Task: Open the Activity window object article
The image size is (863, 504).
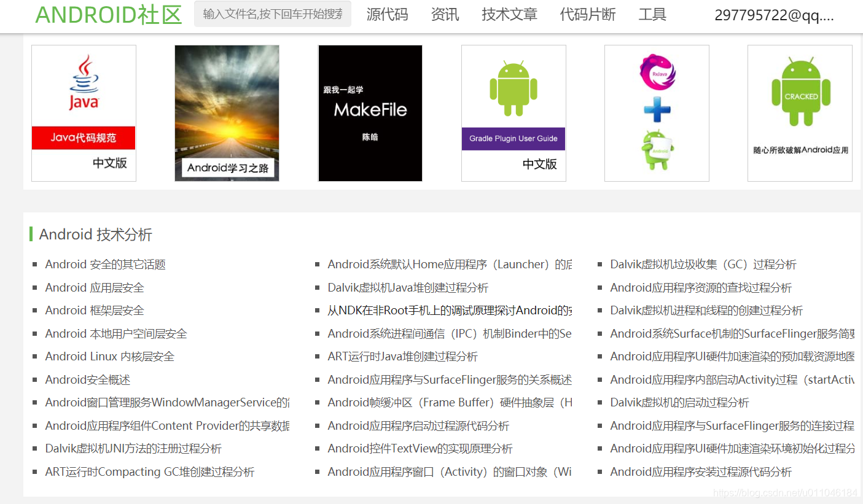Action: tap(450, 472)
